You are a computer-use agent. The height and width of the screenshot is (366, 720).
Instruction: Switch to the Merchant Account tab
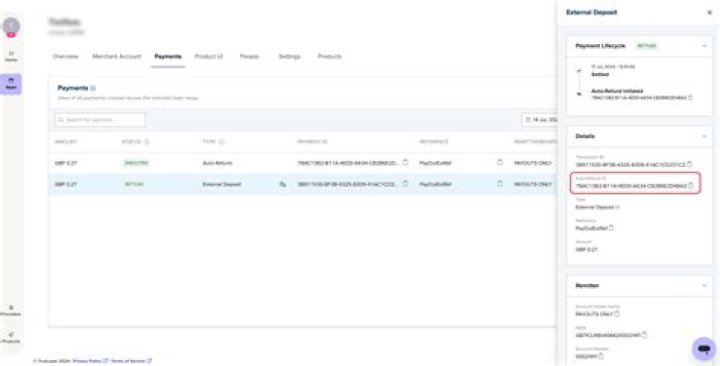117,56
